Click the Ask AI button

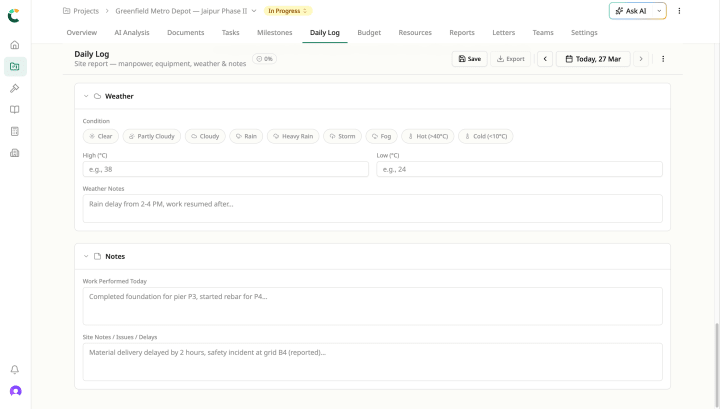(x=631, y=11)
